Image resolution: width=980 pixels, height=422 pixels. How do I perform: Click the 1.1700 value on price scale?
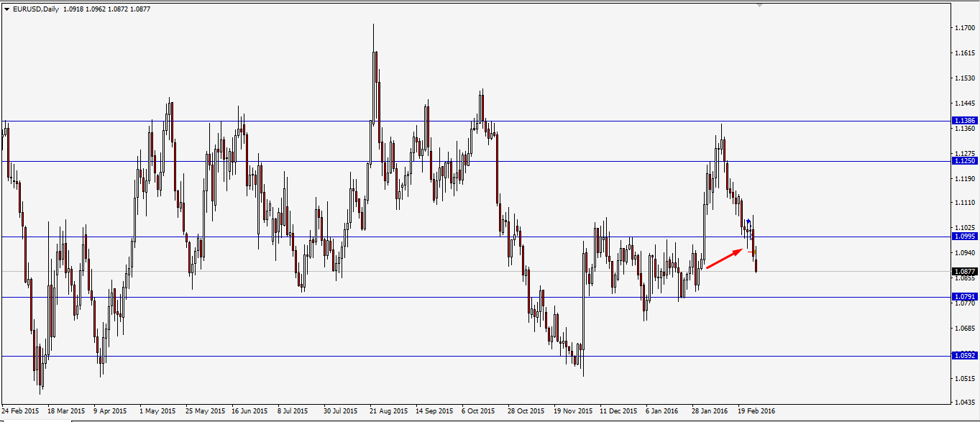pos(965,28)
